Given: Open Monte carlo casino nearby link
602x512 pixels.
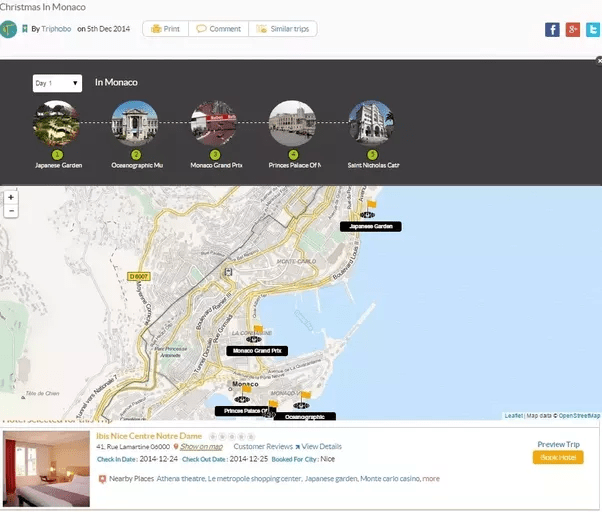Looking at the screenshot, I should pyautogui.click(x=390, y=479).
